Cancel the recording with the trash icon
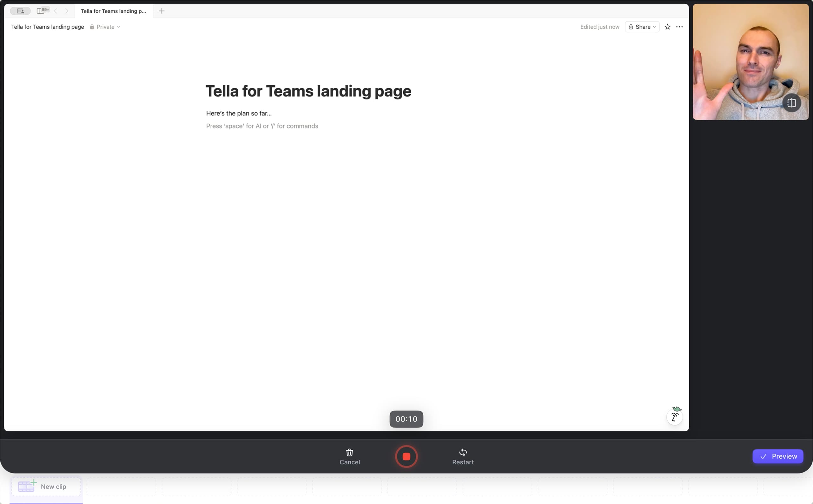813x504 pixels. 349,456
